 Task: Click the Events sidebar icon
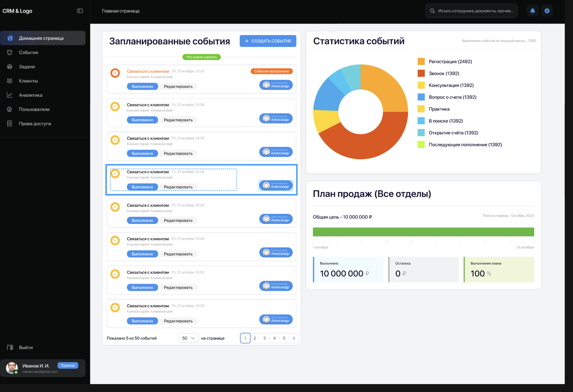[10, 52]
